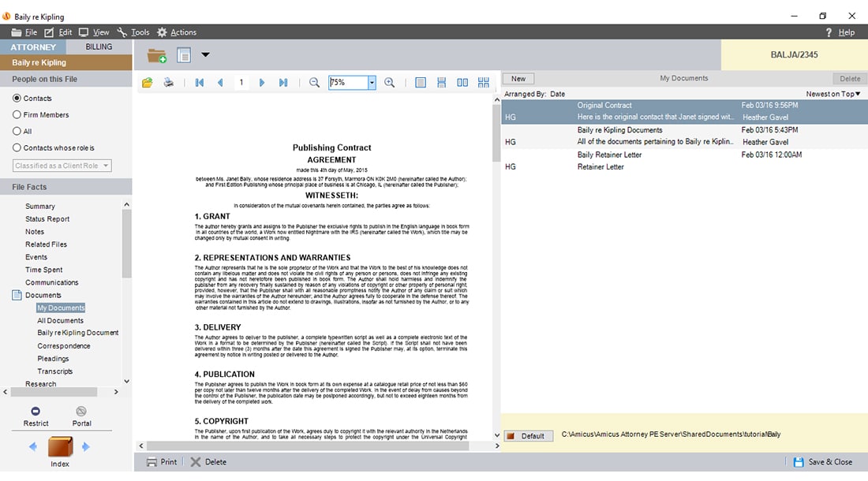Open Summary in File Facts
The height and width of the screenshot is (481, 868).
point(40,207)
